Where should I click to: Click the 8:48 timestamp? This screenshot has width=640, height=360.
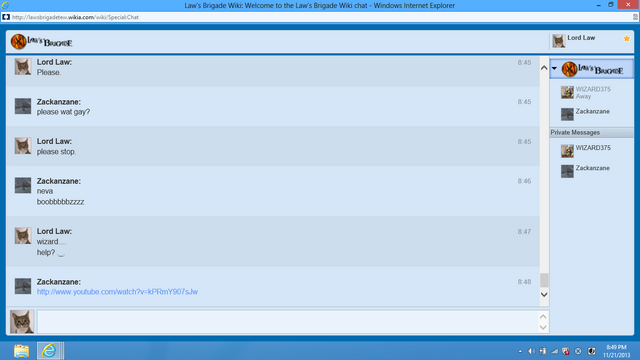click(524, 282)
